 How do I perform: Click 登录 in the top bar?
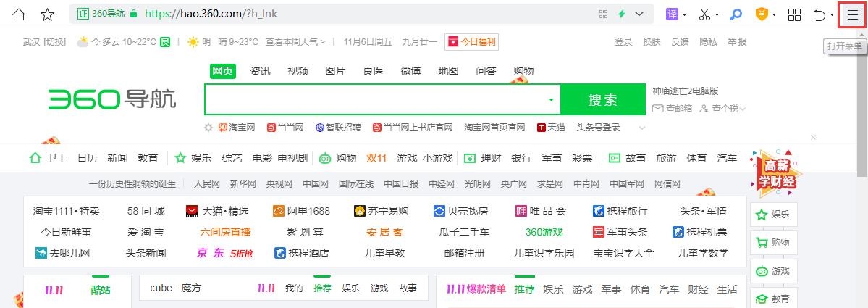coord(623,41)
